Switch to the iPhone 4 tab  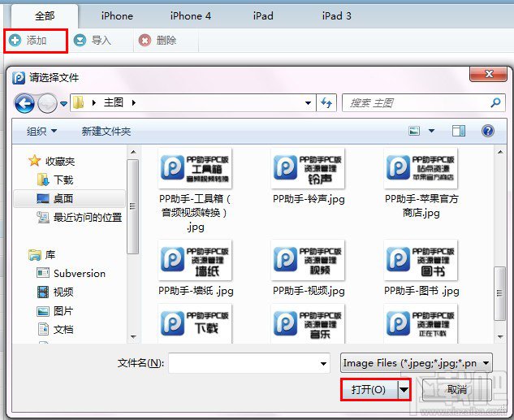click(x=191, y=15)
